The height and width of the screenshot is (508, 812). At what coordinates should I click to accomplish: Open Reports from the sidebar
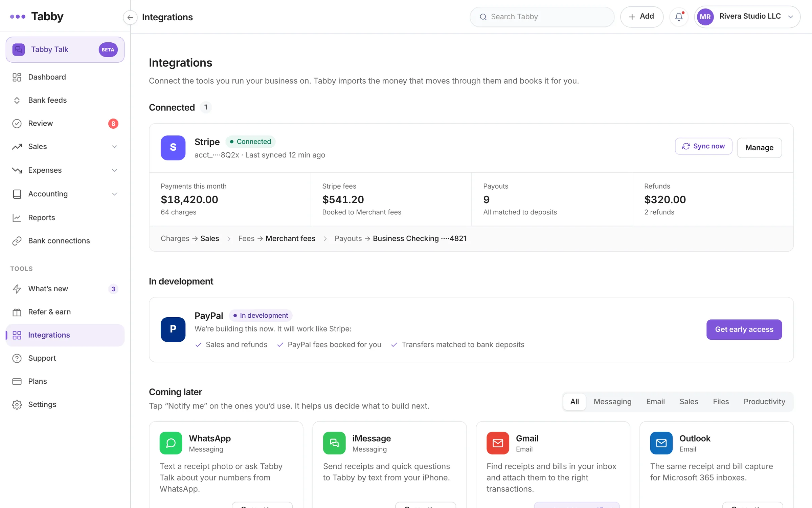[65, 217]
